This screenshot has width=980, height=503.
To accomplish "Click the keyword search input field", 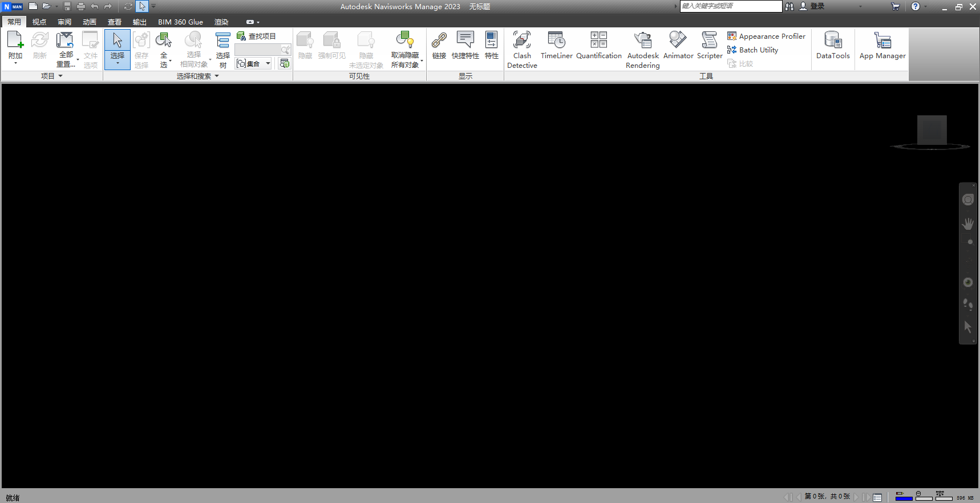I will click(730, 6).
